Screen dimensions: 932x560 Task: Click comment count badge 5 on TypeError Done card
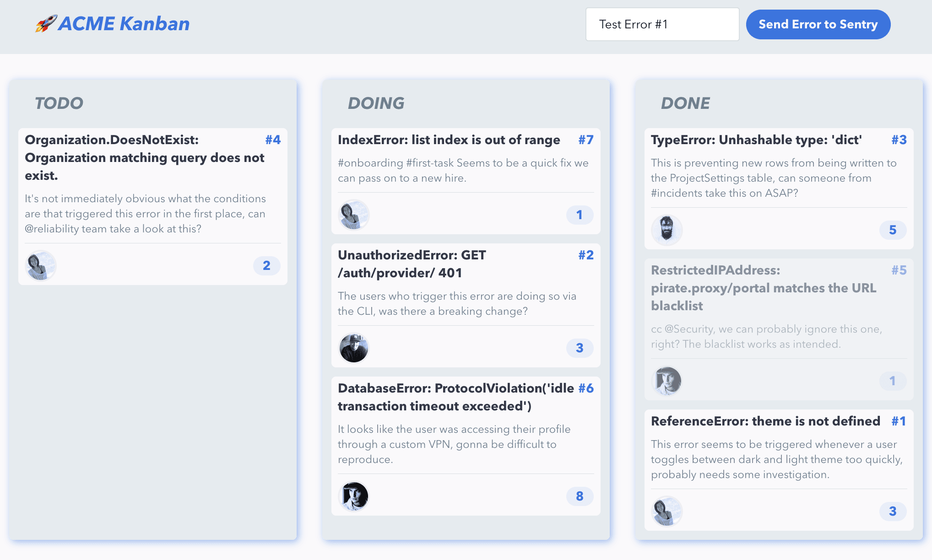pyautogui.click(x=893, y=230)
